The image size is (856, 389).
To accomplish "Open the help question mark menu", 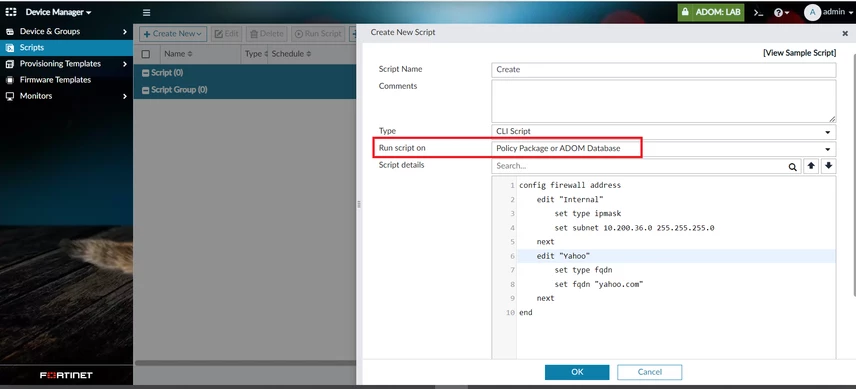I will [x=781, y=13].
